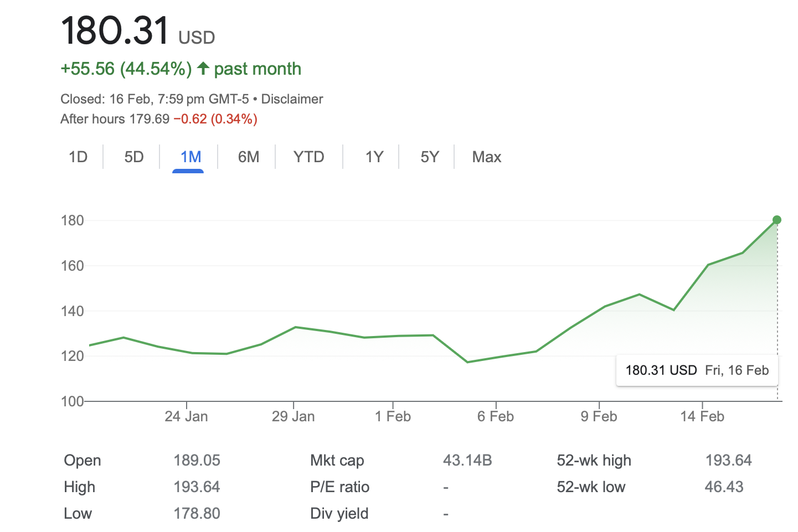Switch to the 5D chart range
The width and height of the screenshot is (798, 532).
click(134, 157)
